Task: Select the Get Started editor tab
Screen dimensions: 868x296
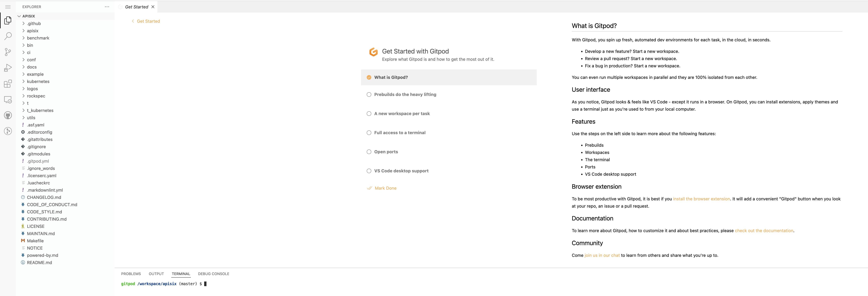Action: 136,7
